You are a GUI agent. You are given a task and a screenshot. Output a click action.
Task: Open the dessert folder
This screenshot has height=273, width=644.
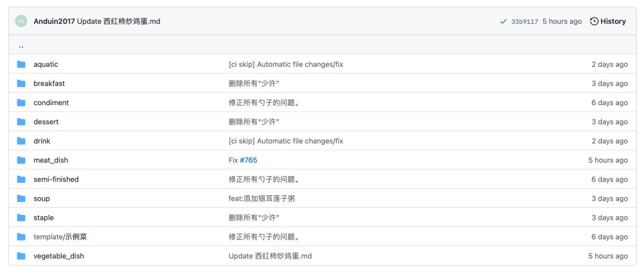pos(46,122)
